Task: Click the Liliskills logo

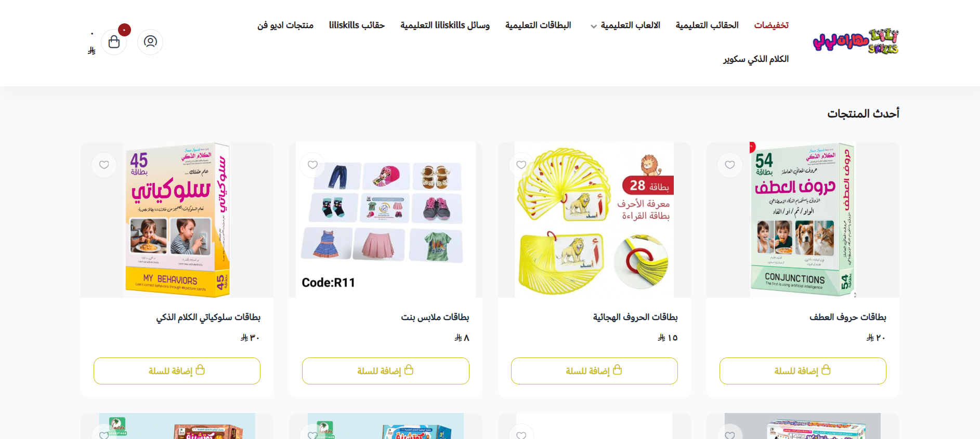Action: coord(856,42)
